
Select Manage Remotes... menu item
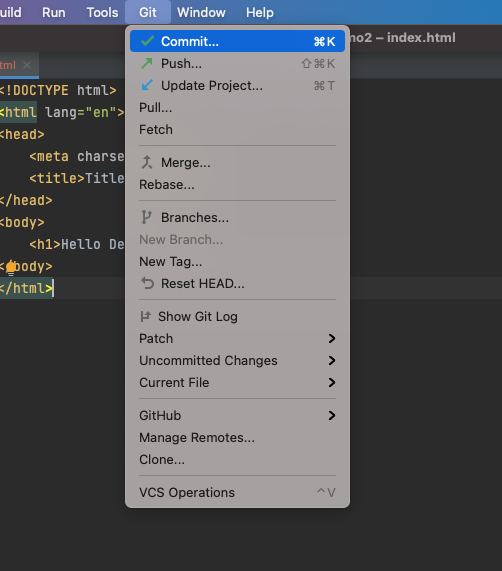pos(237,437)
